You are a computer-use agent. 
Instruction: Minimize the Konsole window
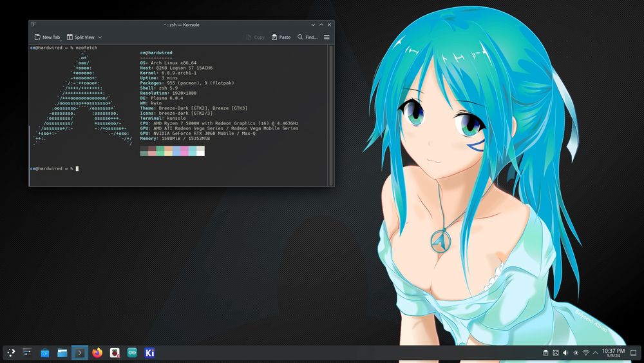click(x=313, y=25)
